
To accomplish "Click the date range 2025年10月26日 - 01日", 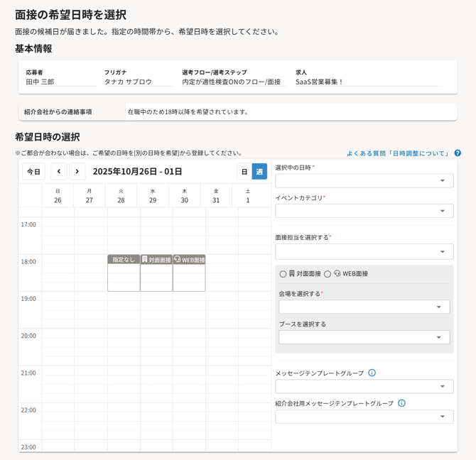I will [137, 172].
